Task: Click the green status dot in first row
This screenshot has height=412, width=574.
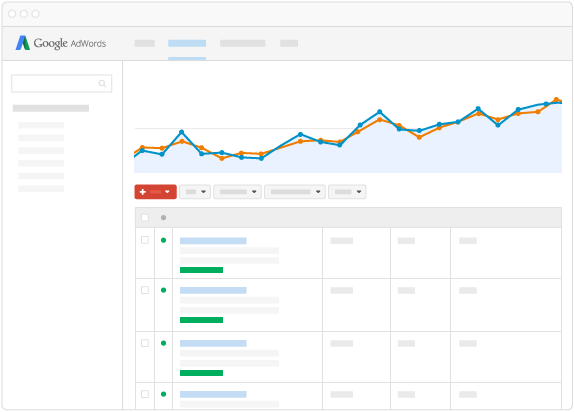Action: tap(164, 240)
